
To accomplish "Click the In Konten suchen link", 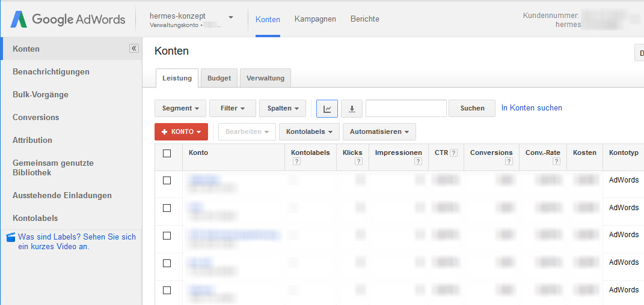I will tap(532, 108).
